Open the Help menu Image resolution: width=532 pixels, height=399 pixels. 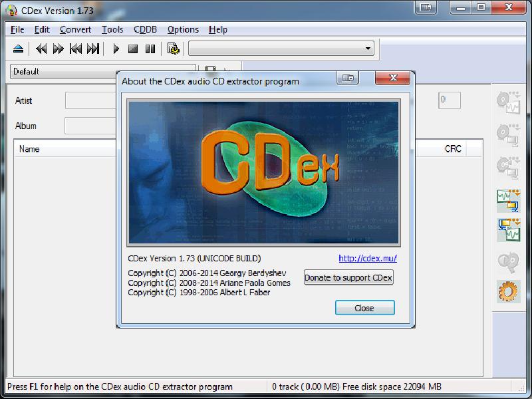pyautogui.click(x=218, y=30)
